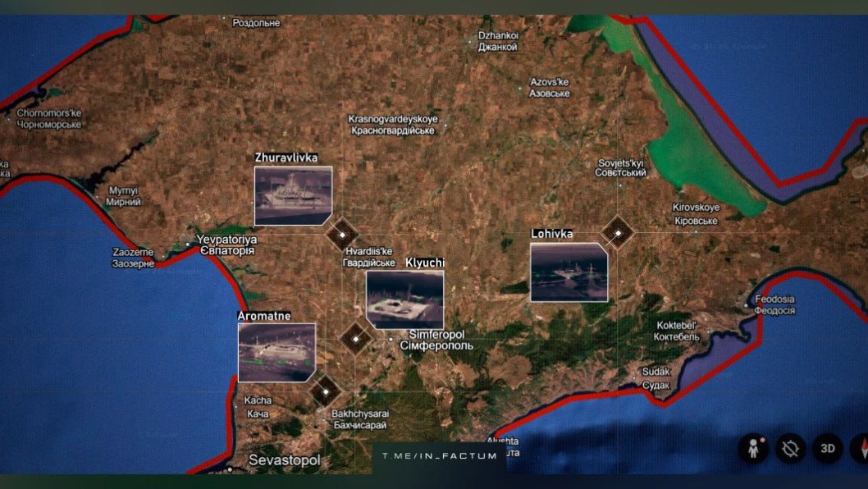Viewport: 868px width, 489px height.
Task: Select the diamond marker beside Lohivka label
Action: click(618, 233)
